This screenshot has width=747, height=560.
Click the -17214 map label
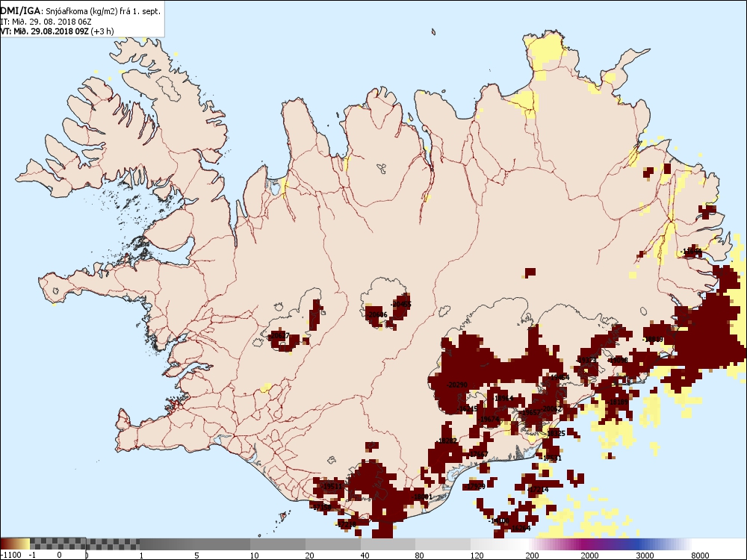(x=538, y=490)
